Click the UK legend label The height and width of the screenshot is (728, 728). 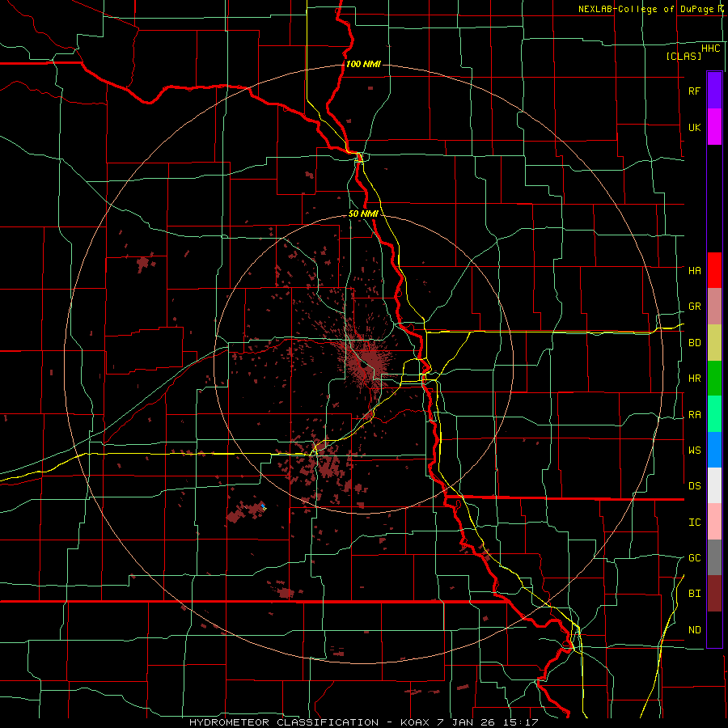coord(694,127)
